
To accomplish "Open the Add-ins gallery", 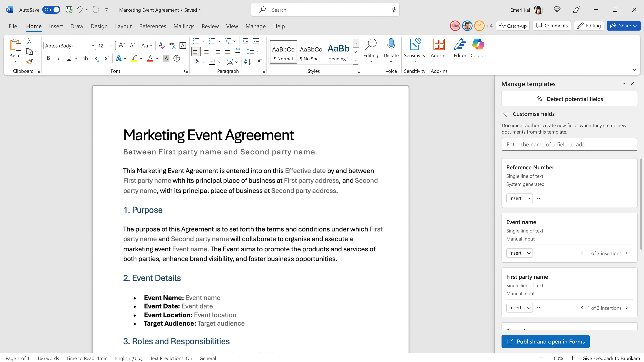I will (x=439, y=49).
